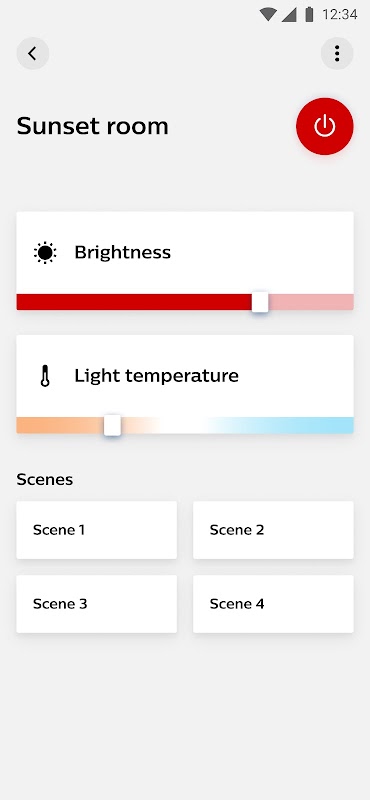
Task: Activate Scene 1
Action: 96,530
